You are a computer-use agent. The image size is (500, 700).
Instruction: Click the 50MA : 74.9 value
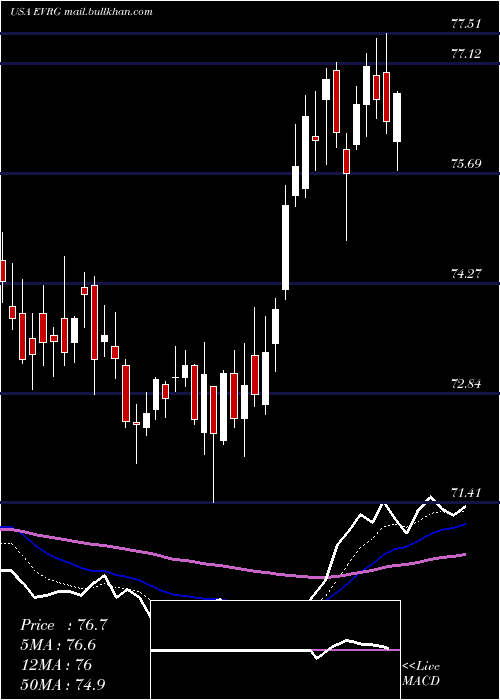click(x=63, y=684)
